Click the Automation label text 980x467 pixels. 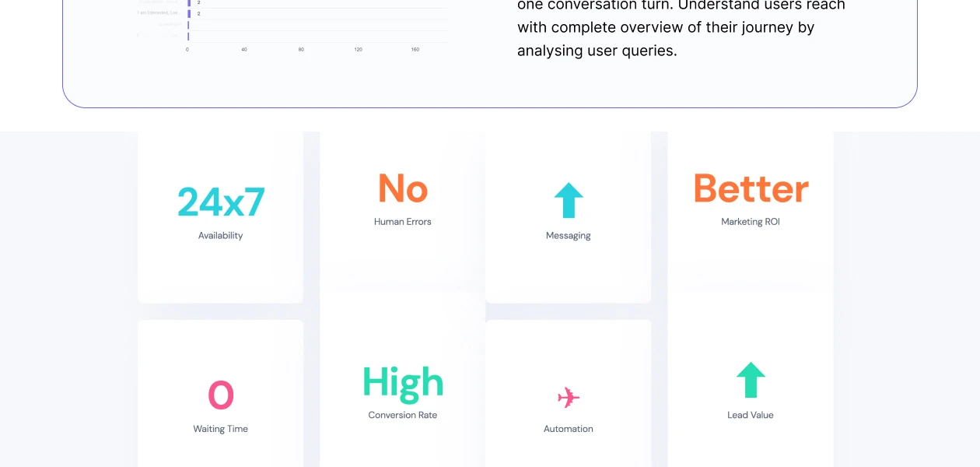569,429
